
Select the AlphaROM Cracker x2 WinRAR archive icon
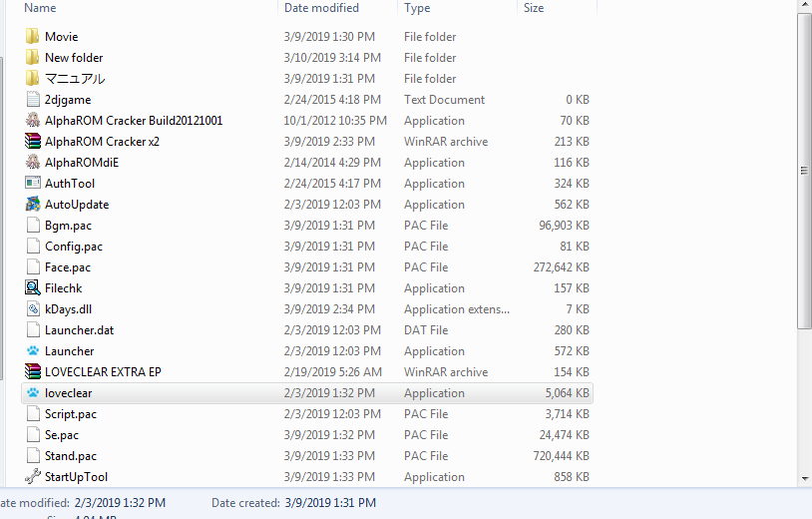[33, 142]
